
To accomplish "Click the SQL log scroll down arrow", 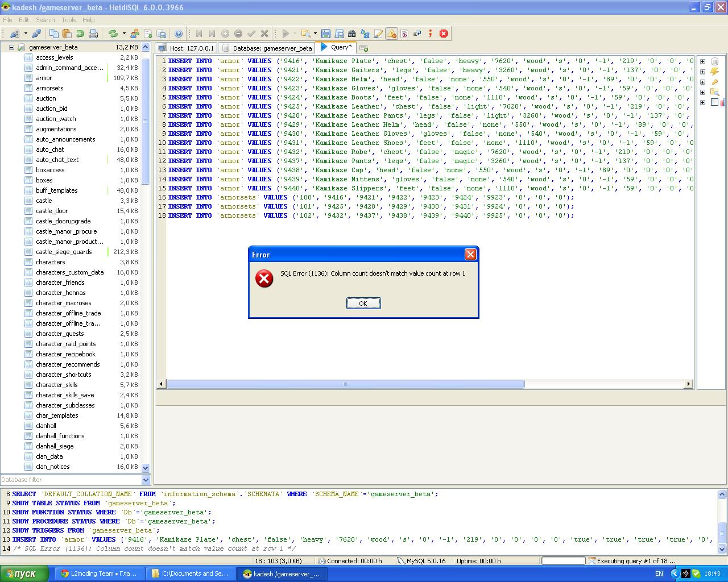I will (x=723, y=549).
